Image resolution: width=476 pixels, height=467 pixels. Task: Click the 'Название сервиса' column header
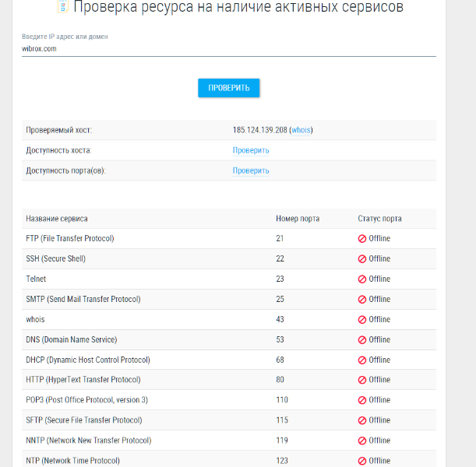pos(57,219)
